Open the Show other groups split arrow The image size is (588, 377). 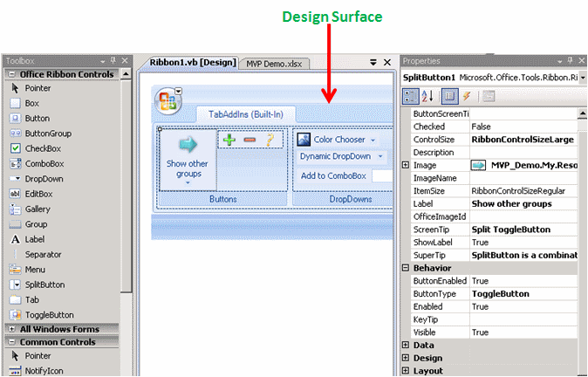pos(188,183)
